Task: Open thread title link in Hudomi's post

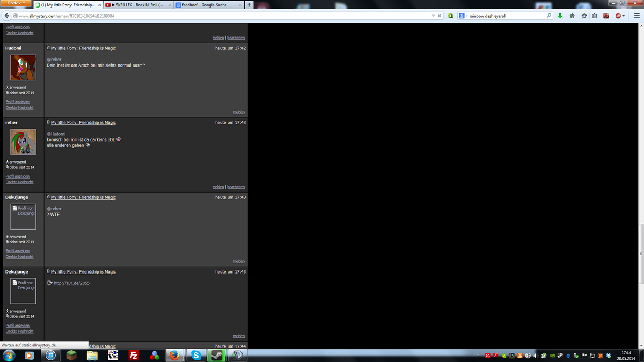Action: click(83, 48)
